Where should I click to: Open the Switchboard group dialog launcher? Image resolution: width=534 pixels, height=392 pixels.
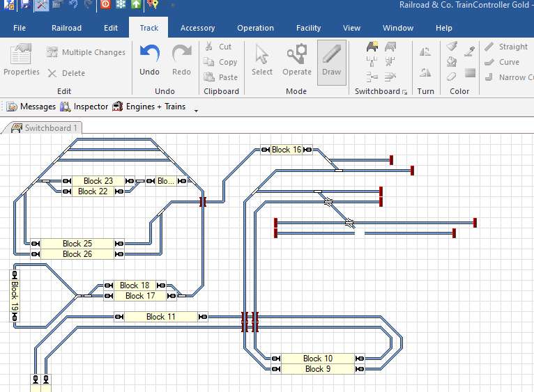[404, 92]
